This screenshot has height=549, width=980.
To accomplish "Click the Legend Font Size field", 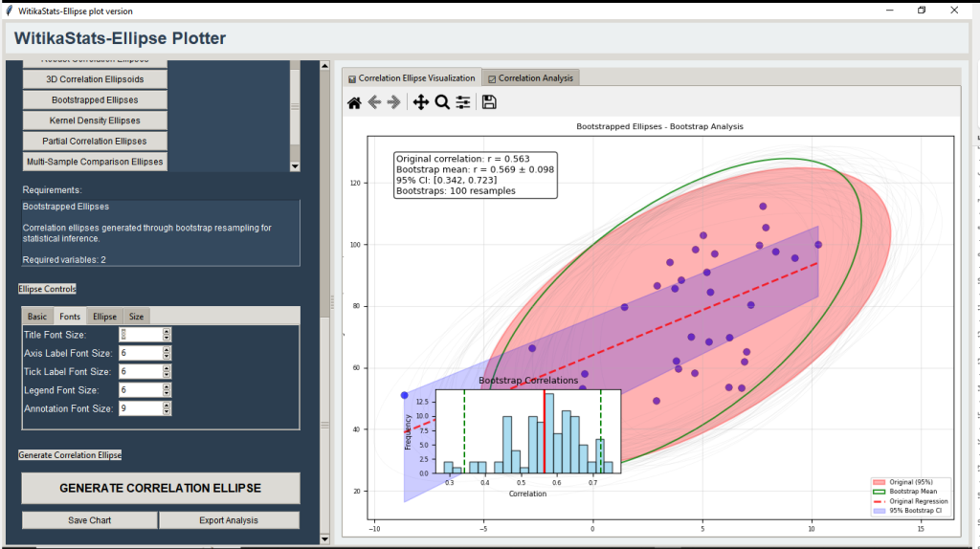I will click(x=141, y=389).
